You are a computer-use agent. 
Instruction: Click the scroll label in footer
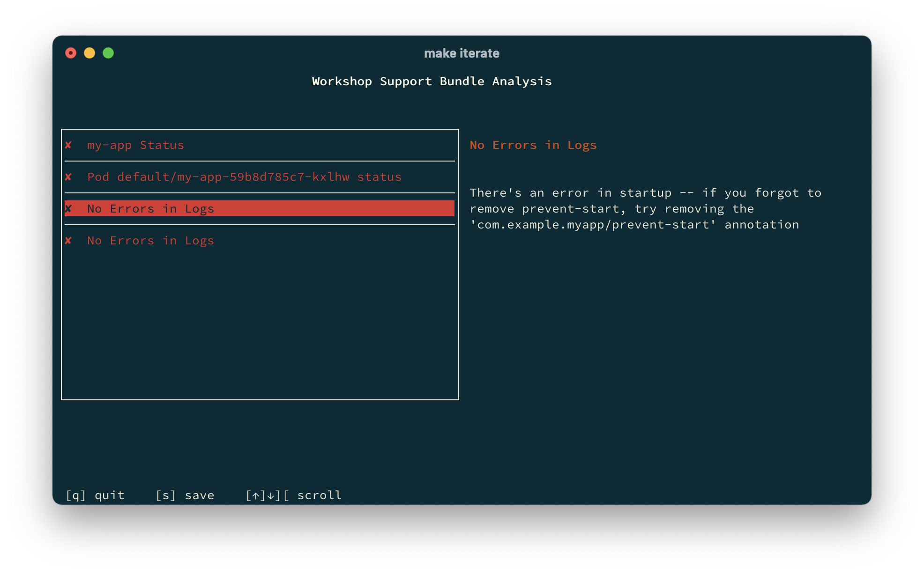click(319, 495)
